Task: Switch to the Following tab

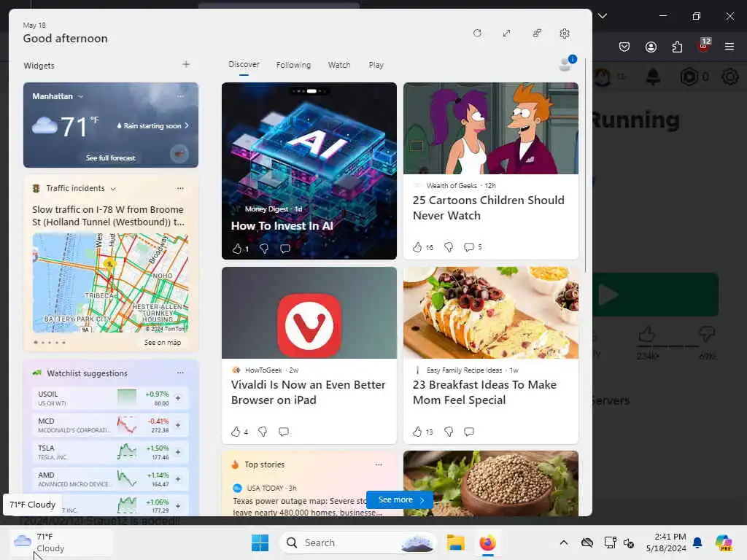Action: click(293, 65)
